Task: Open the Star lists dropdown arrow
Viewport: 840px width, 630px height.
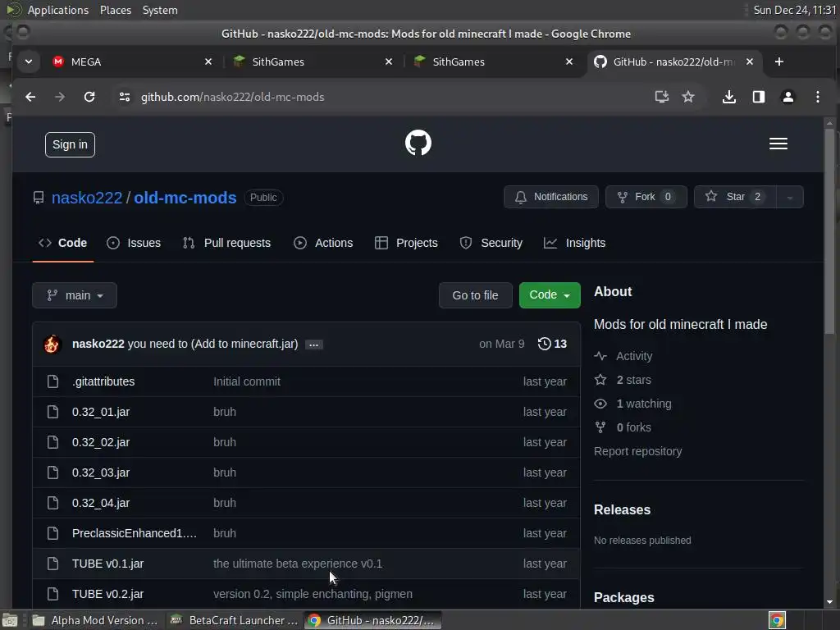Action: tap(790, 197)
